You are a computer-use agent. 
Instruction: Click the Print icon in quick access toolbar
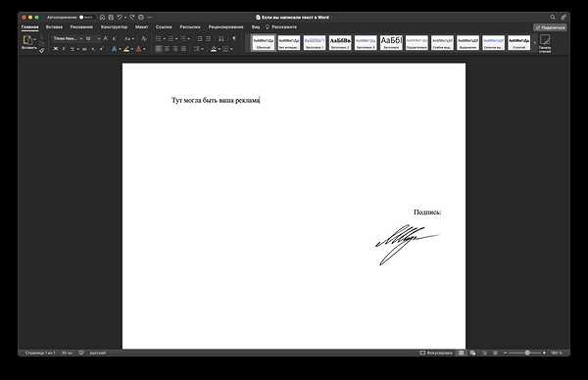[141, 18]
